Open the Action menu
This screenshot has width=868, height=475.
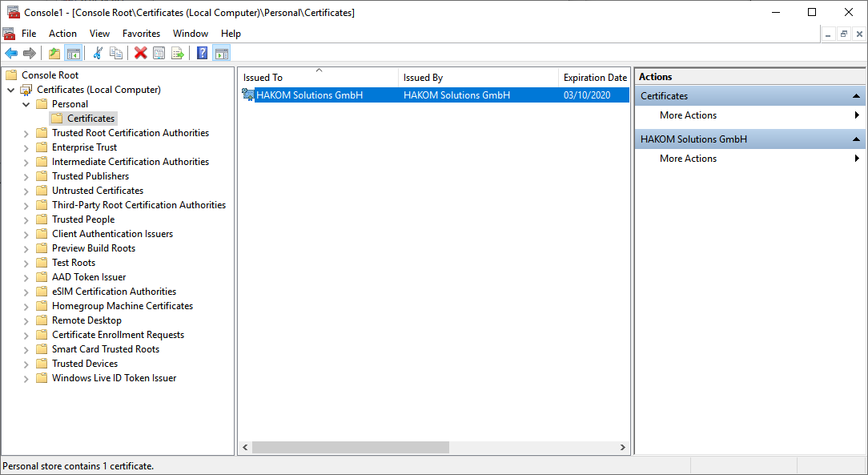coord(62,34)
